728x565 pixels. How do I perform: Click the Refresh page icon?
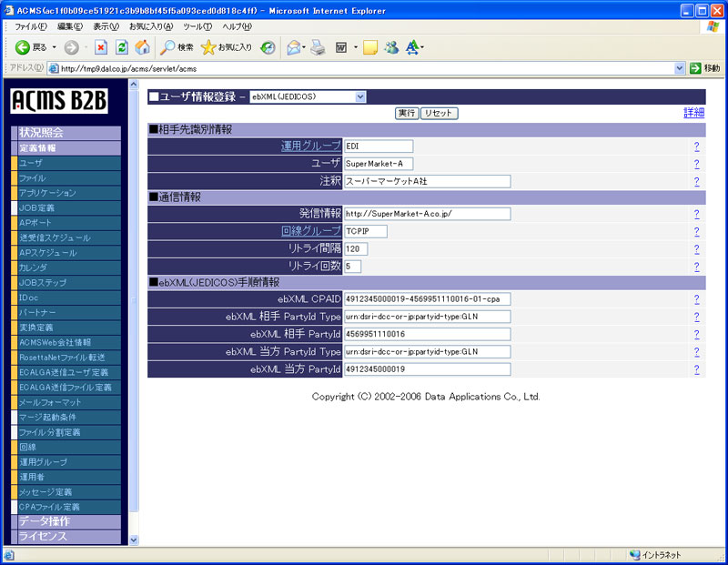[x=122, y=47]
